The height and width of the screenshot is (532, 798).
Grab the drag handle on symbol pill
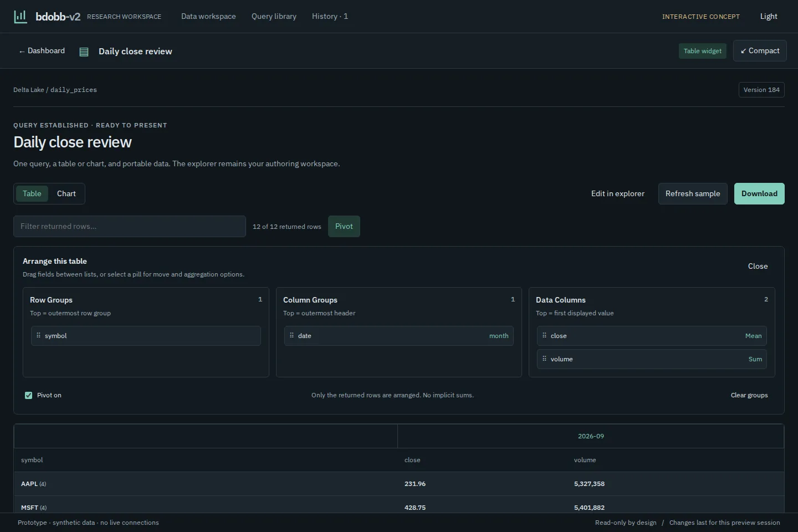[x=38, y=336]
